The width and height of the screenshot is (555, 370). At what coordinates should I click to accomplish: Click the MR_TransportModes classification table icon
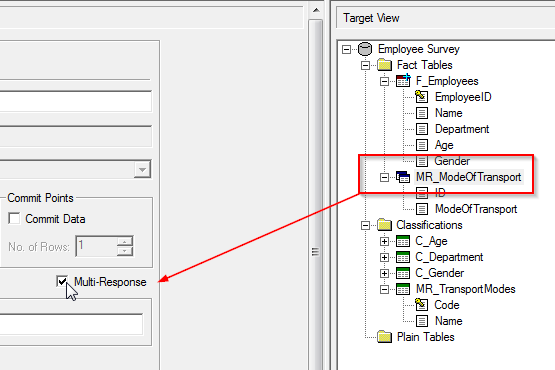coord(403,289)
